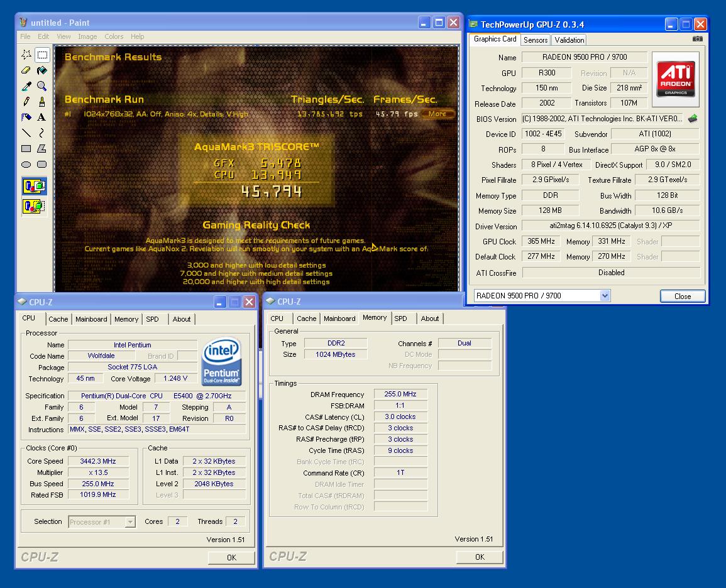Open the About tab in right CPU-Z window
Screen dimensions: 726x588
tap(430, 318)
